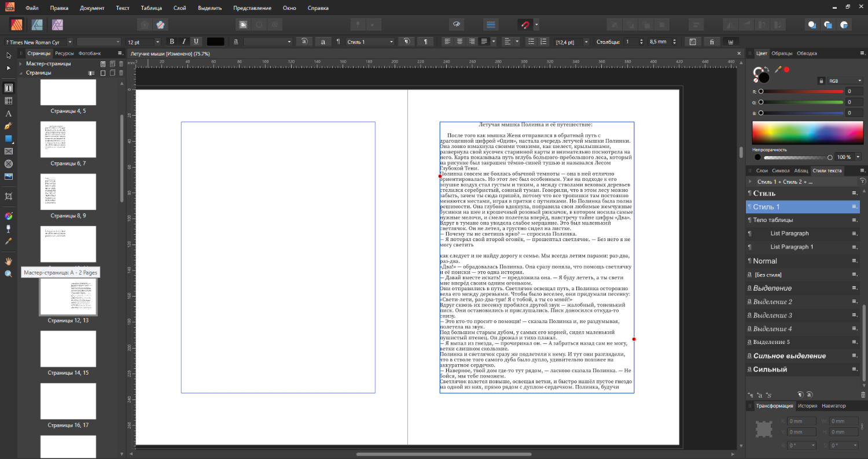This screenshot has width=868, height=459.
Task: Select the Place Image tool
Action: [x=9, y=176]
